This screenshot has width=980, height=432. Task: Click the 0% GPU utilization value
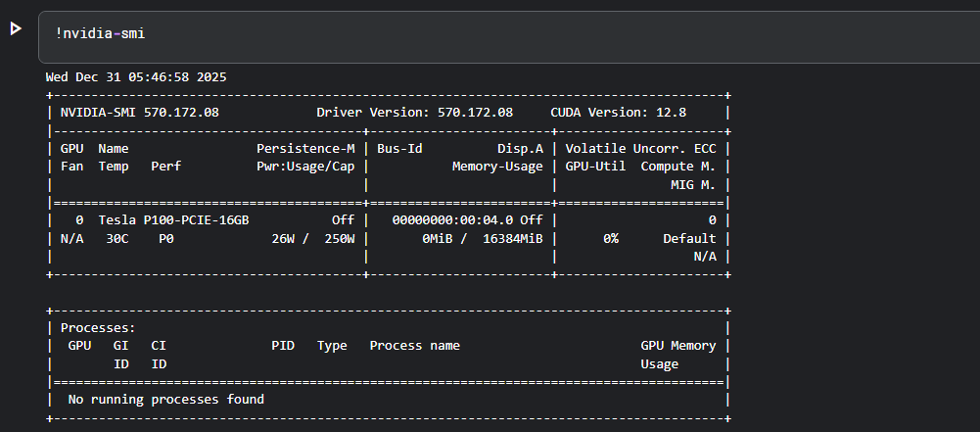click(610, 238)
